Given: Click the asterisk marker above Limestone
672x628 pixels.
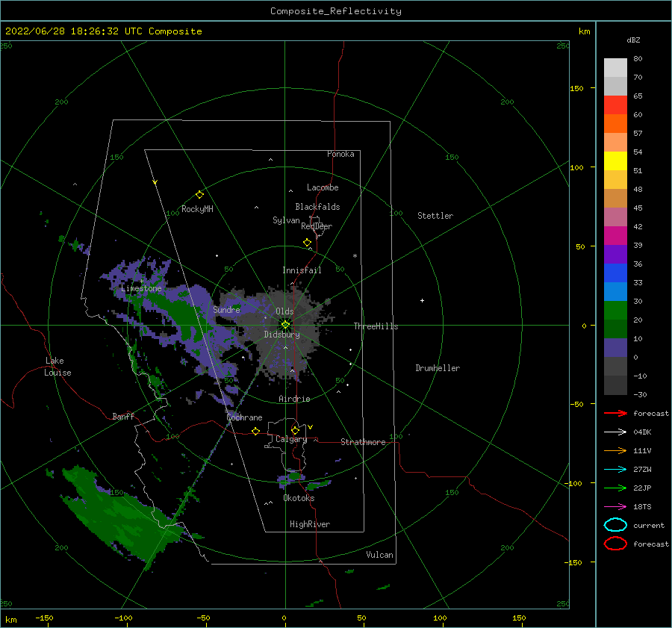Looking at the screenshot, I should point(141,282).
